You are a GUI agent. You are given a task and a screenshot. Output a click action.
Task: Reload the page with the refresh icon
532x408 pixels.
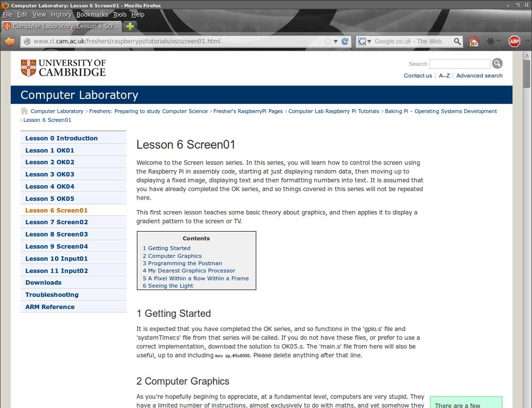point(345,41)
